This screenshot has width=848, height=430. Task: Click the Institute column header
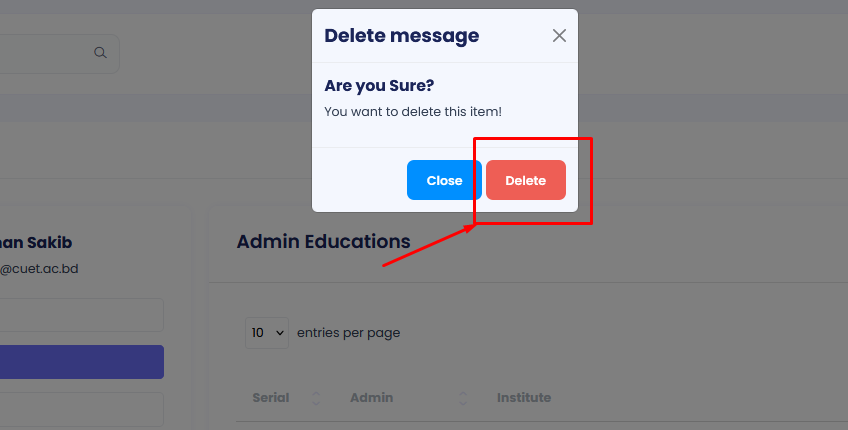click(524, 398)
